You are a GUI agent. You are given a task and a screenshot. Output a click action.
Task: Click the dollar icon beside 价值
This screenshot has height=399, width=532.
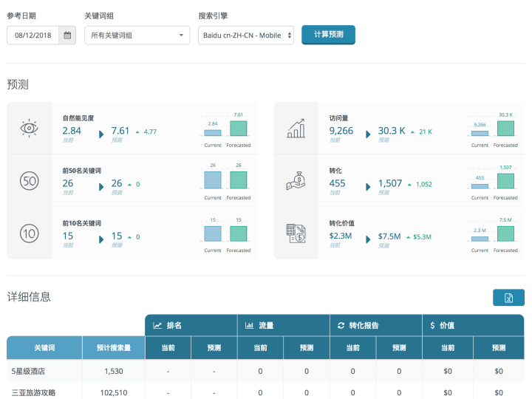pos(432,326)
